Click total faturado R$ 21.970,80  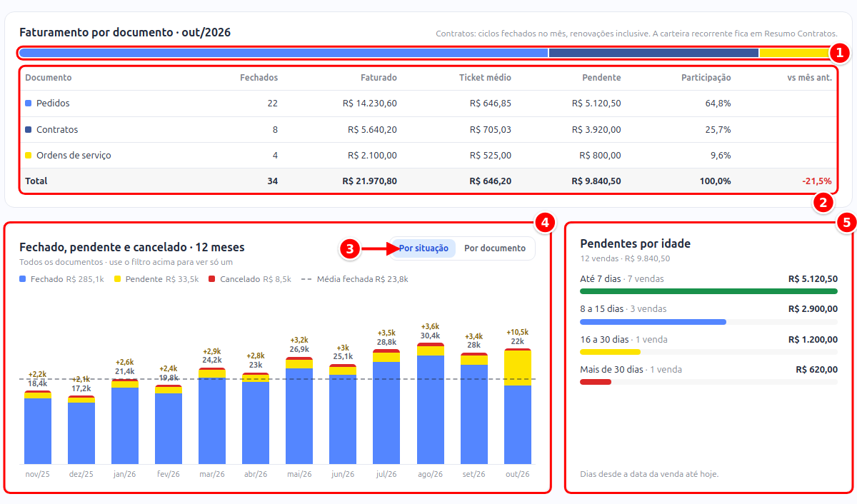[x=369, y=181]
